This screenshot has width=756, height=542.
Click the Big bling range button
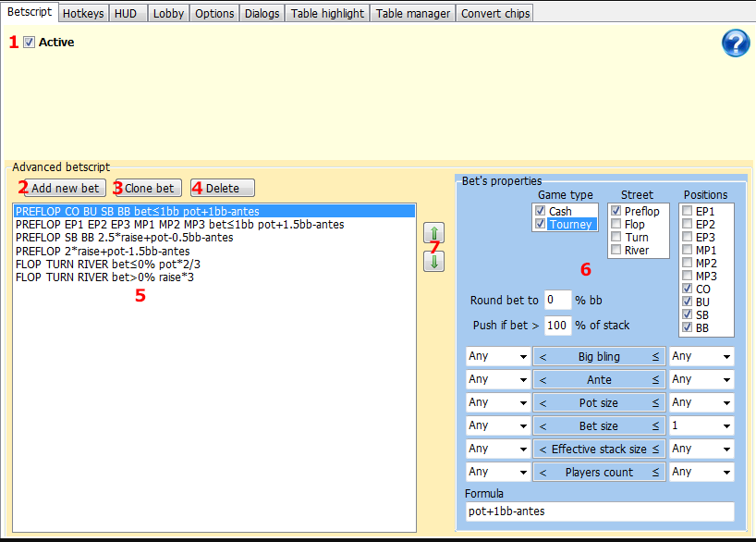599,357
